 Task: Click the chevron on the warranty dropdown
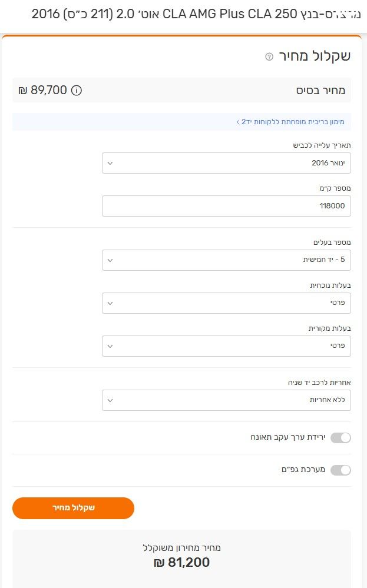(110, 400)
